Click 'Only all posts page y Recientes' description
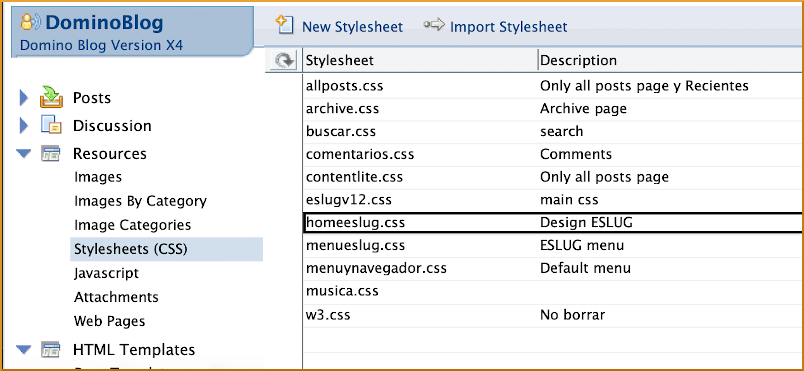 coord(645,86)
